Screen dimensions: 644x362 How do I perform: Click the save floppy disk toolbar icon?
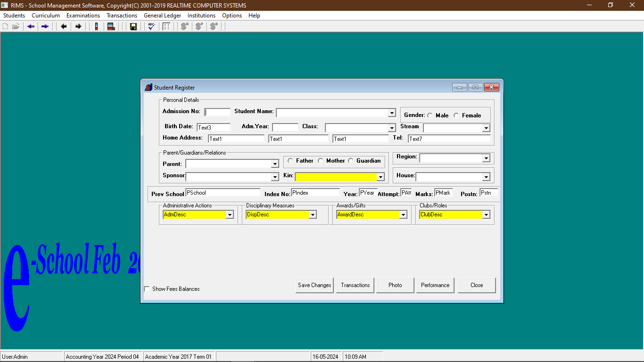pyautogui.click(x=133, y=26)
